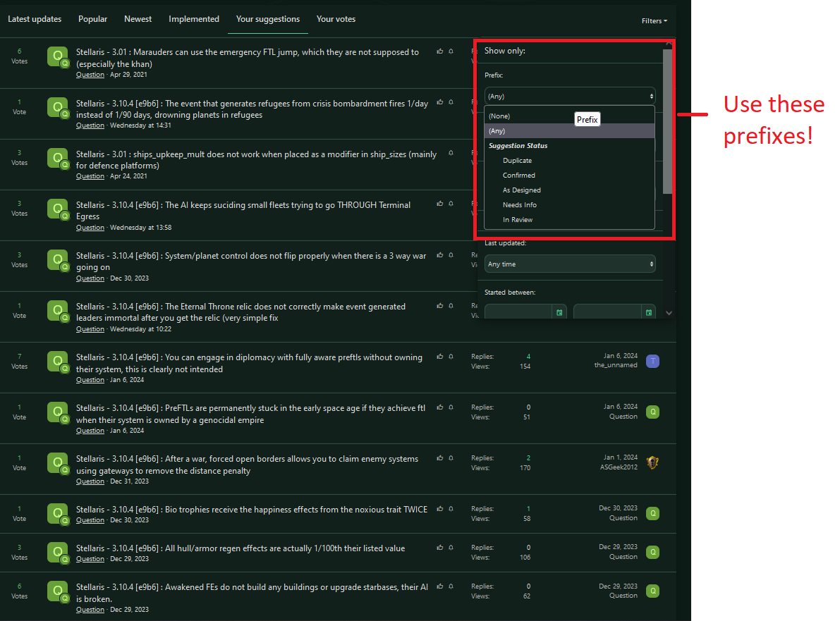Click the bell icon on the refugees thread
This screenshot has height=621, width=840.
pyautogui.click(x=449, y=102)
